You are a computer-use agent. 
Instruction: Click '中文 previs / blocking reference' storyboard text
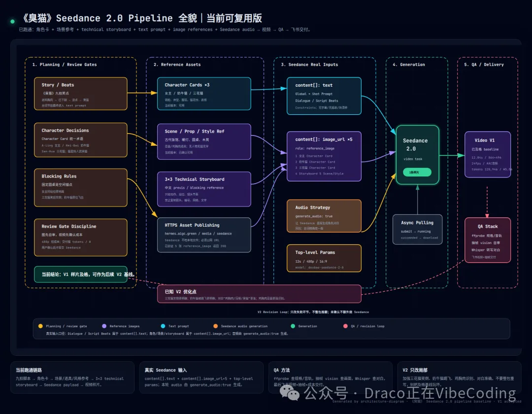click(x=194, y=188)
